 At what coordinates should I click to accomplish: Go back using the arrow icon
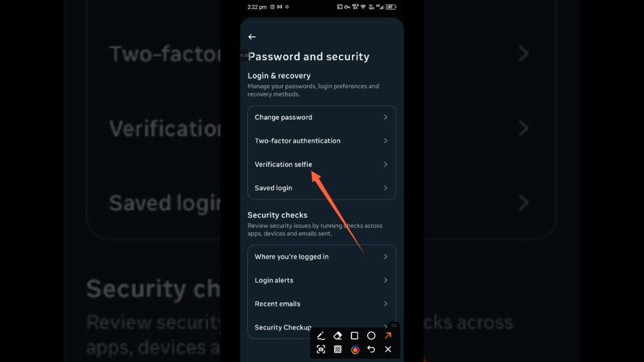pyautogui.click(x=252, y=37)
